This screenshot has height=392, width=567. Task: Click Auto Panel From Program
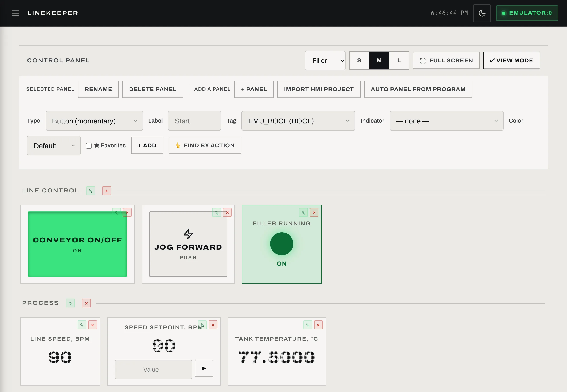pyautogui.click(x=418, y=89)
